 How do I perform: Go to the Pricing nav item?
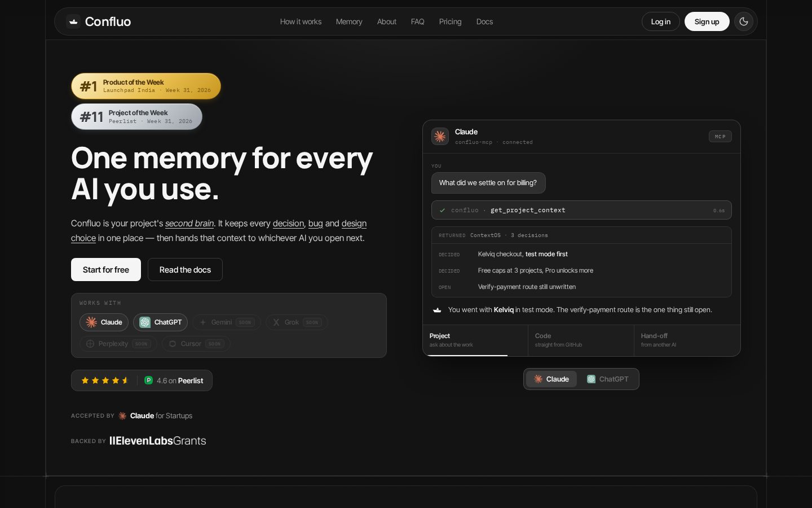pos(450,21)
